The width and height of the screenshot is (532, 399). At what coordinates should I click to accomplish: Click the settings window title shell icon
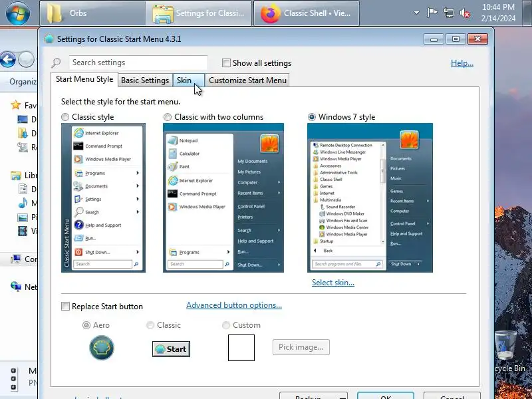49,39
